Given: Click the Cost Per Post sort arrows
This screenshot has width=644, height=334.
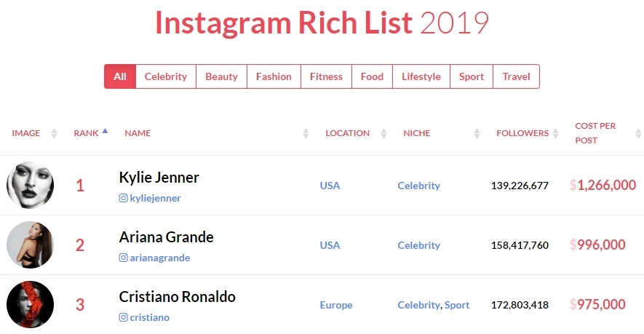Looking at the screenshot, I should (x=638, y=134).
